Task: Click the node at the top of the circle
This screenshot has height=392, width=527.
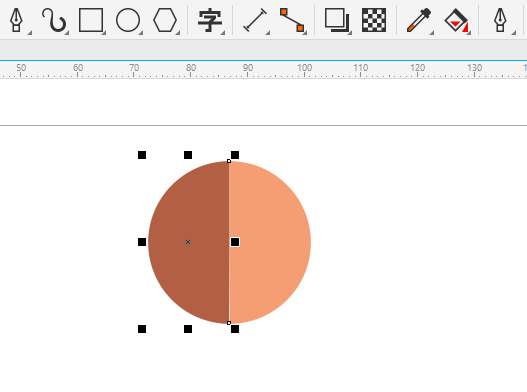Action: 229,161
